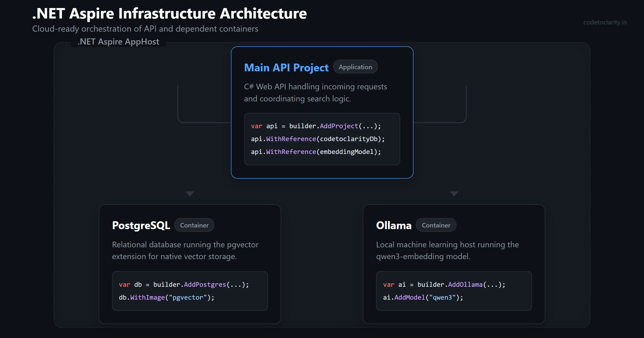This screenshot has width=644, height=338.
Task: Click the .NET Aspire Infrastructure Architecture title
Action: point(169,13)
